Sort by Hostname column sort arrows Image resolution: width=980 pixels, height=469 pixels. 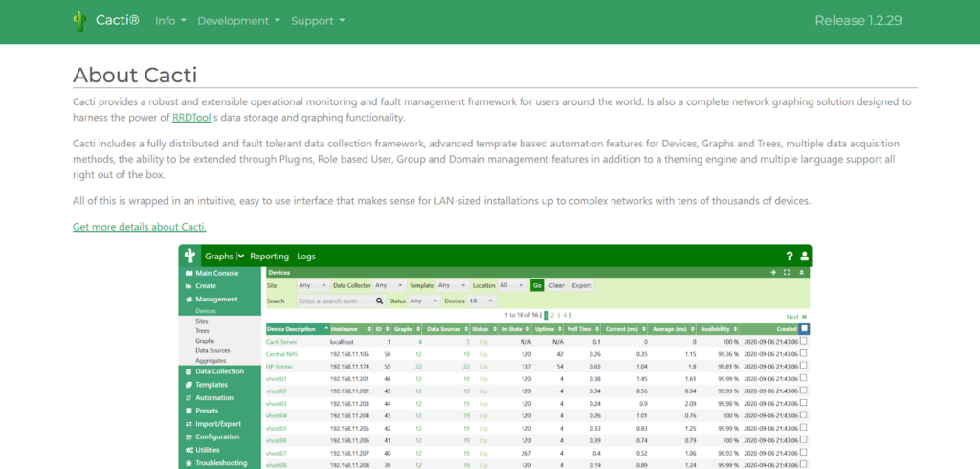(370, 329)
